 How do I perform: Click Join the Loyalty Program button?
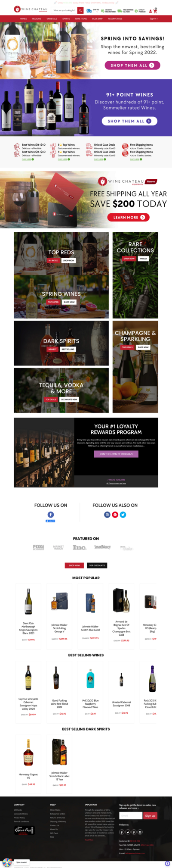[116, 454]
